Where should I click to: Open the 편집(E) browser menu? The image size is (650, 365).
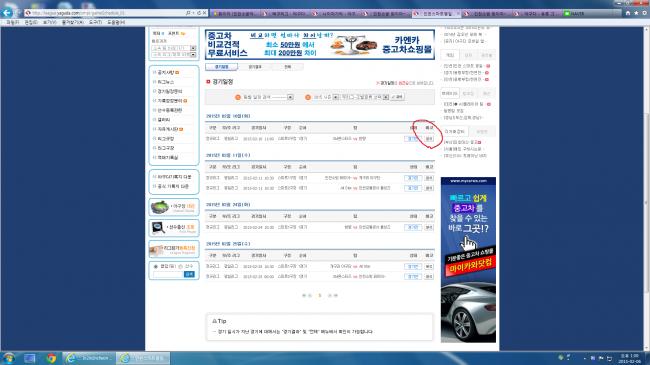(x=31, y=22)
